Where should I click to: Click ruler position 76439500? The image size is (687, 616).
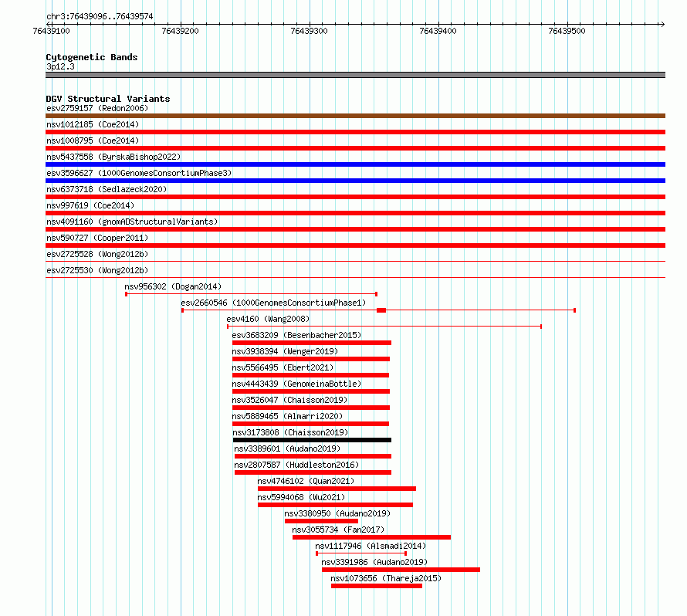(x=567, y=31)
